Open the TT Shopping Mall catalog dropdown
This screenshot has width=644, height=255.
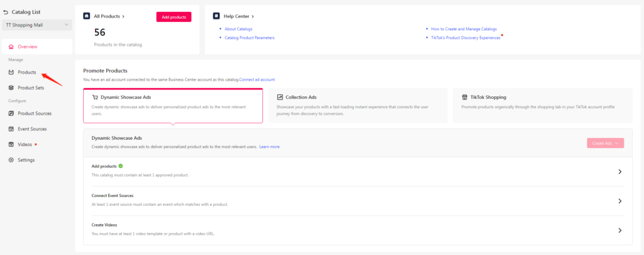(37, 25)
